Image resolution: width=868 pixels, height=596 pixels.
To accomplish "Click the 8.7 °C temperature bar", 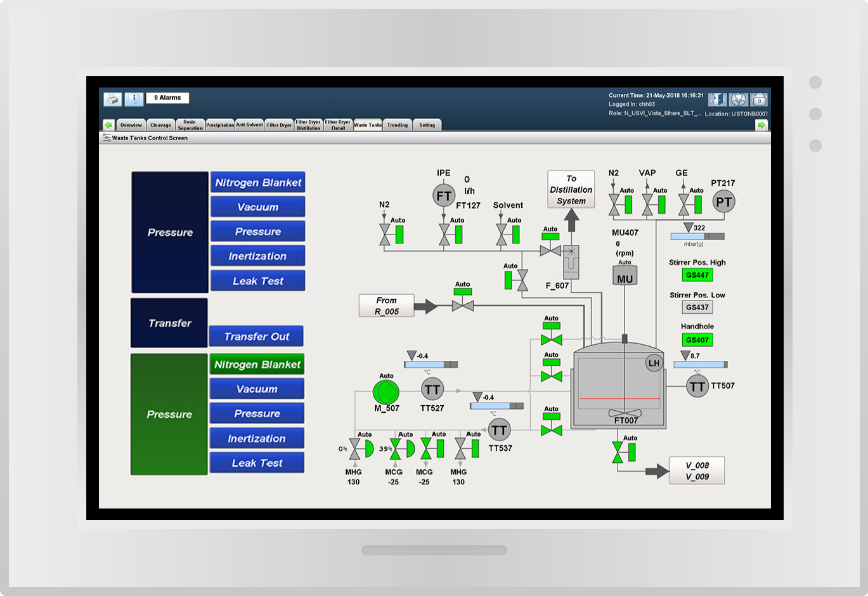I will point(701,365).
